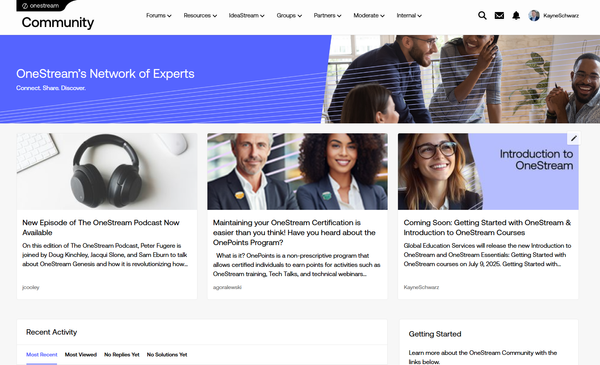The image size is (600, 365).
Task: Expand the Moderate dropdown
Action: click(x=369, y=16)
